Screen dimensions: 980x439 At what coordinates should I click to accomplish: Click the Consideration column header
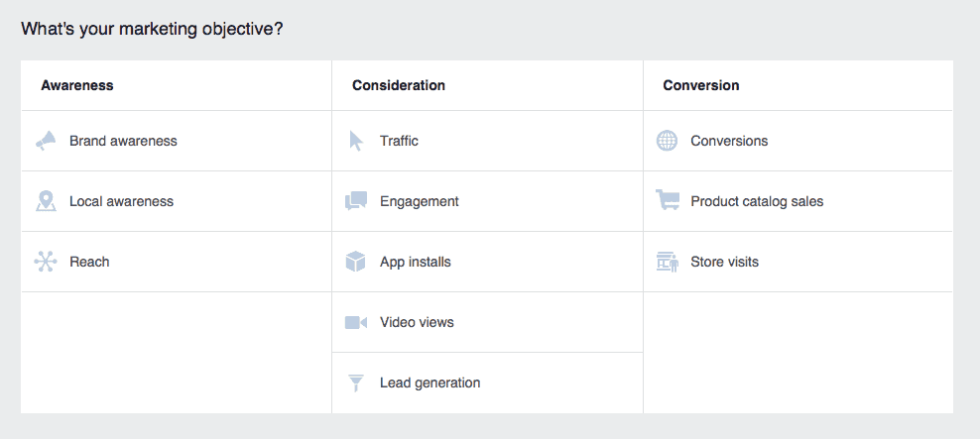click(x=399, y=85)
